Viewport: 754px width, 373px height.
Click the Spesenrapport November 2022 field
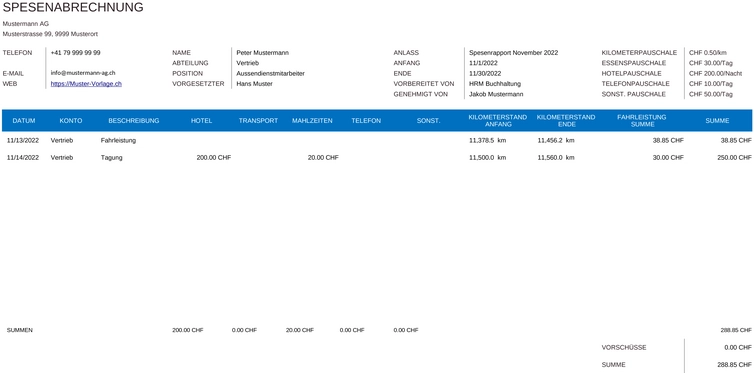pyautogui.click(x=514, y=53)
